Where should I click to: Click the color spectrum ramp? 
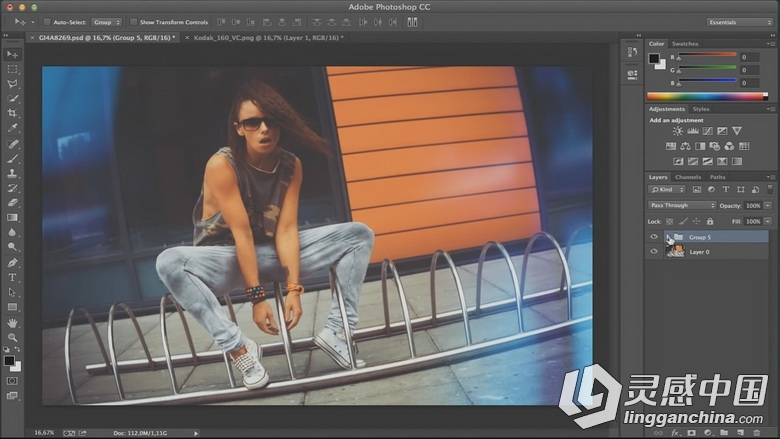(707, 96)
